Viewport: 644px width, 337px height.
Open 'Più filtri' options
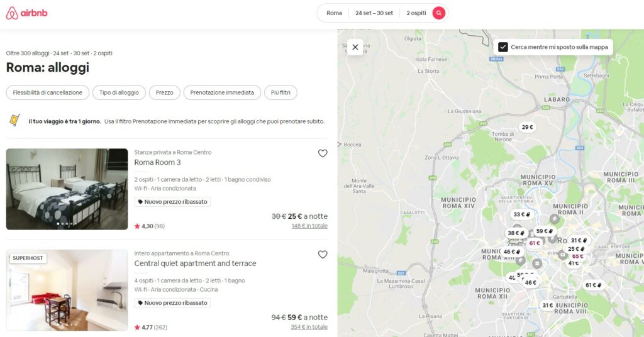point(280,92)
